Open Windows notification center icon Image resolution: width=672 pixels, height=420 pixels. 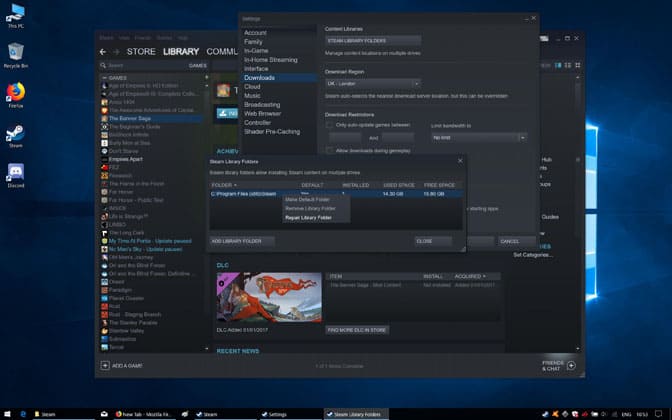(658, 414)
